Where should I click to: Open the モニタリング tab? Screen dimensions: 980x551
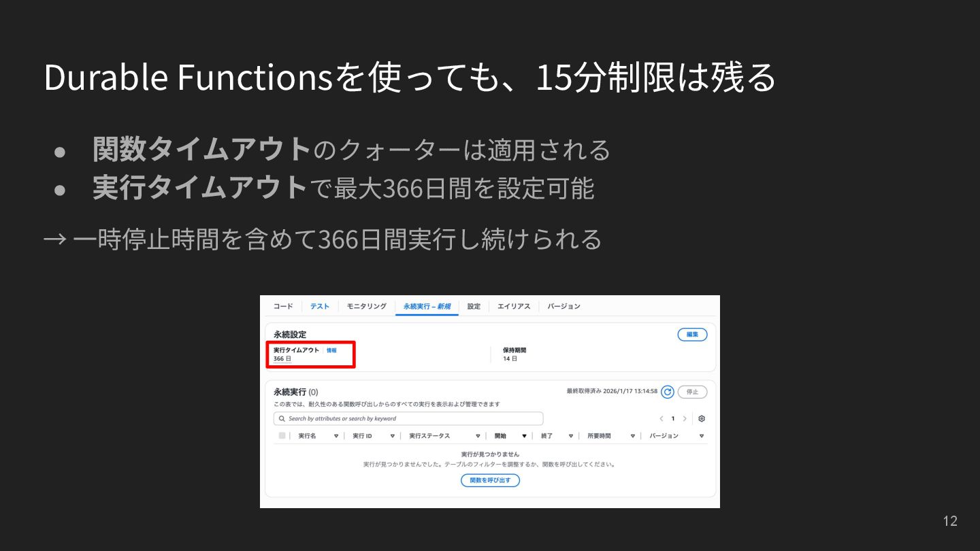click(366, 306)
